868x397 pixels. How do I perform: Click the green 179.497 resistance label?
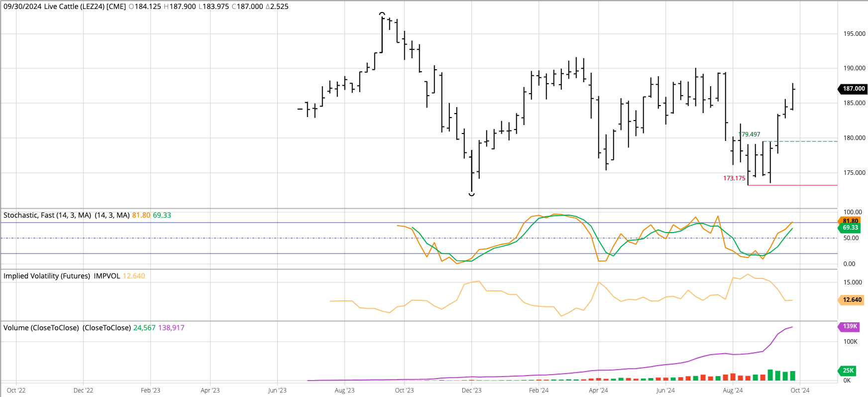750,134
